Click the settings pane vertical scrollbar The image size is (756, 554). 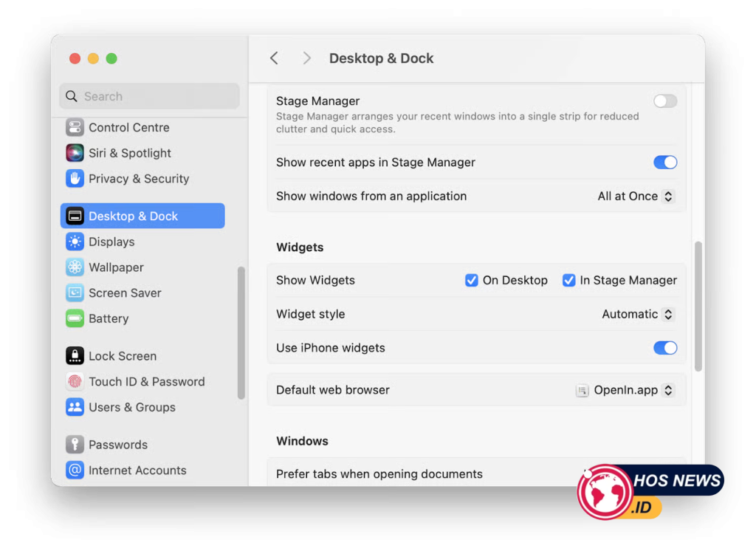[x=698, y=307]
